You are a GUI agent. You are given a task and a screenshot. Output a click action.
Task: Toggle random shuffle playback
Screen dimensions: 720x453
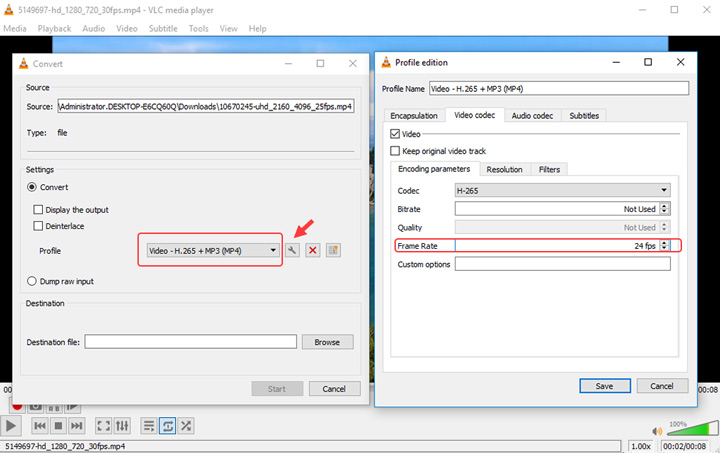tap(186, 426)
